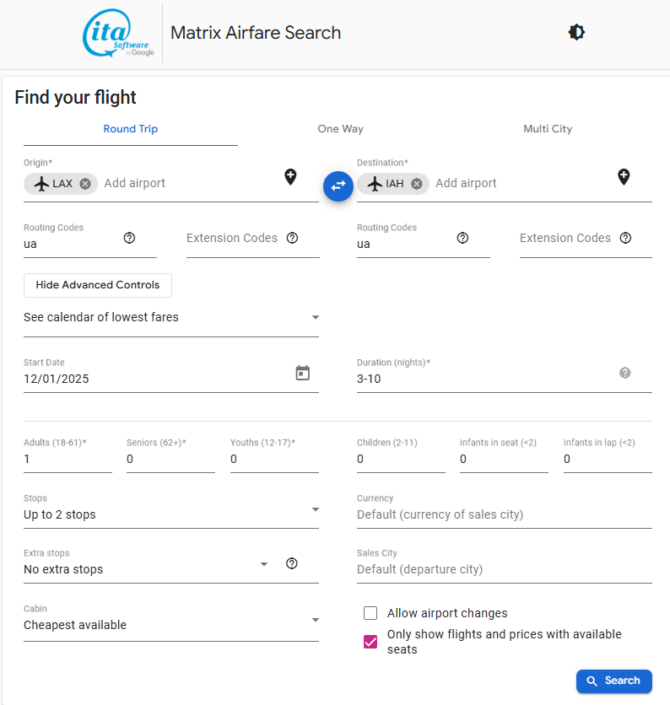Click the ITA Software logo

click(x=118, y=33)
